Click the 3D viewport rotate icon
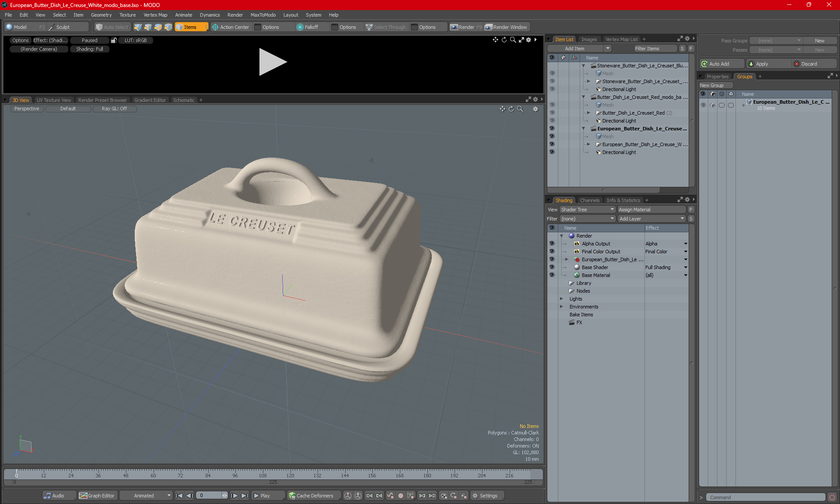840x504 pixels. coord(511,109)
